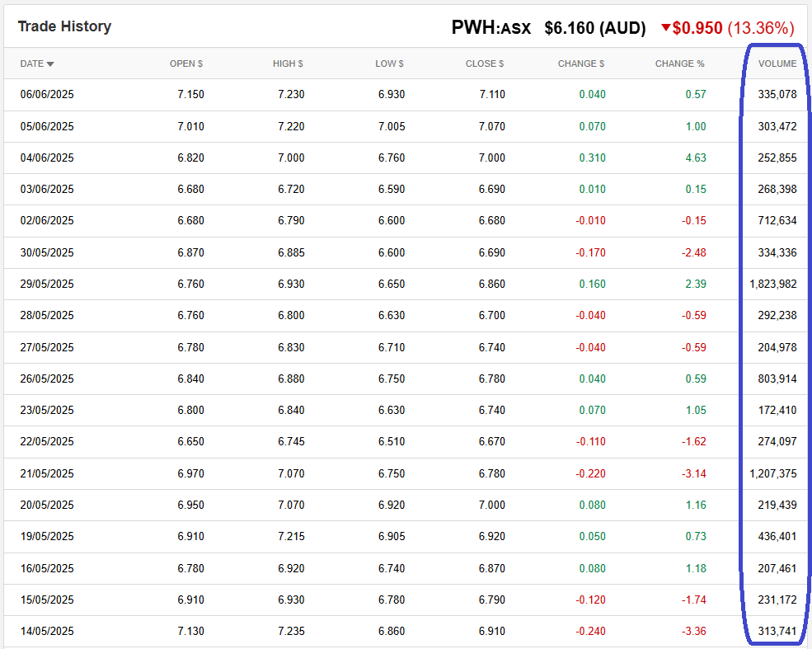The image size is (812, 649).
Task: Click the 1,207,375 volume cell
Action: pyautogui.click(x=773, y=473)
